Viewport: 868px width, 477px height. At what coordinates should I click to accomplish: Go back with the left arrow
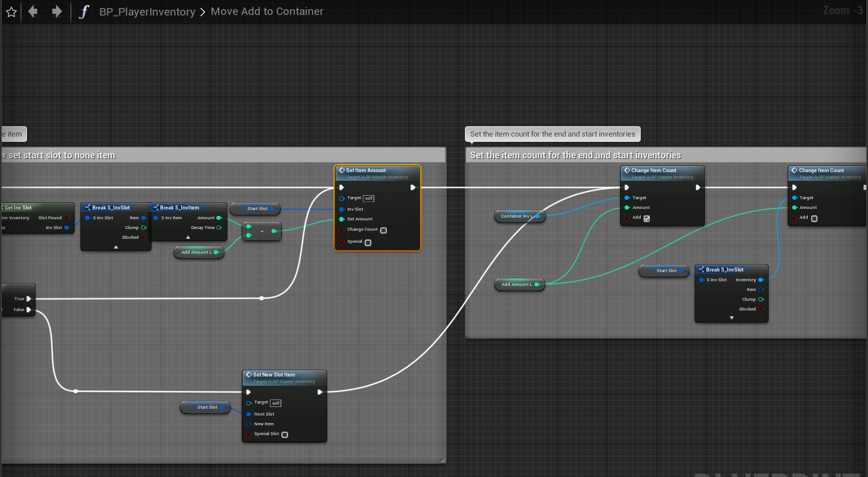33,11
